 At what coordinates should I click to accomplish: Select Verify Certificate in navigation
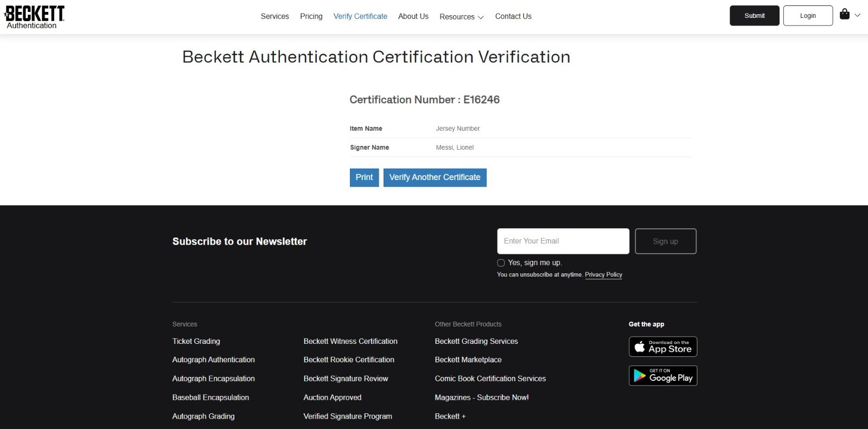(x=360, y=16)
